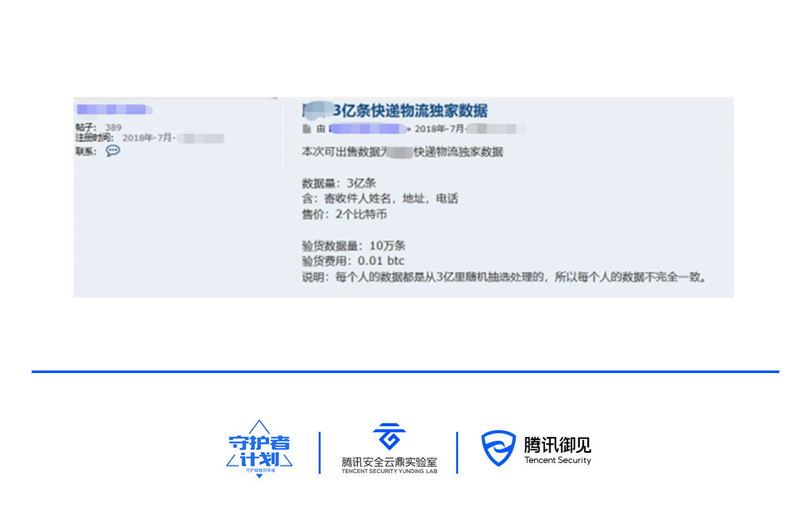Screen dimensions: 811x532
Task: Click the small document icon before 由
Action: tap(307, 129)
